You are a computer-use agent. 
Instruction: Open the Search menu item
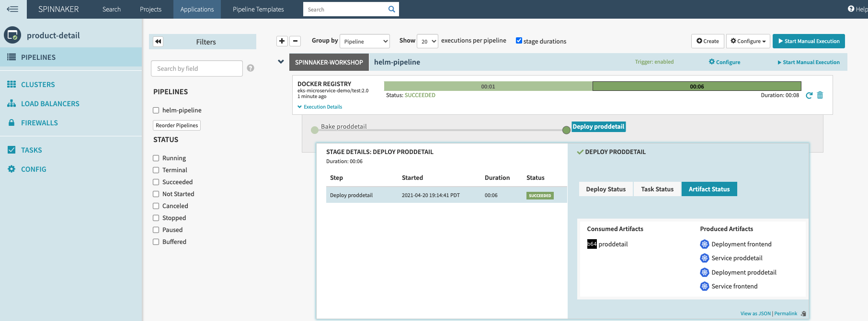pyautogui.click(x=112, y=9)
